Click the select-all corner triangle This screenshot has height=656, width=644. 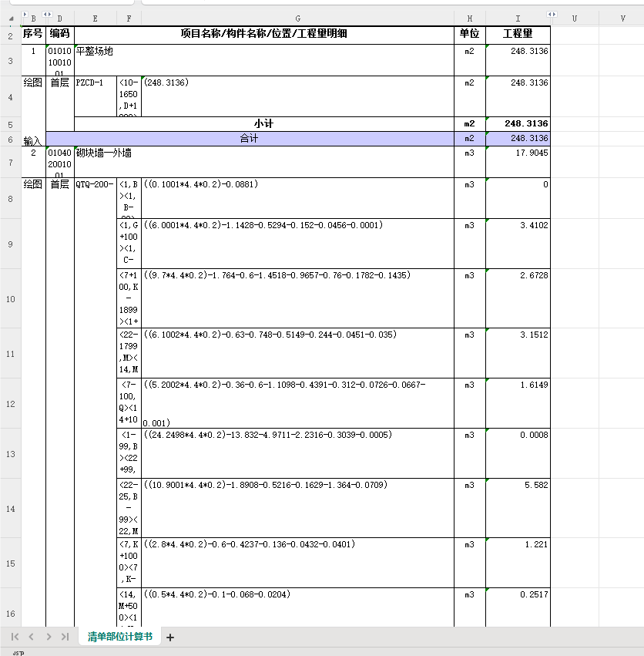[x=12, y=19]
